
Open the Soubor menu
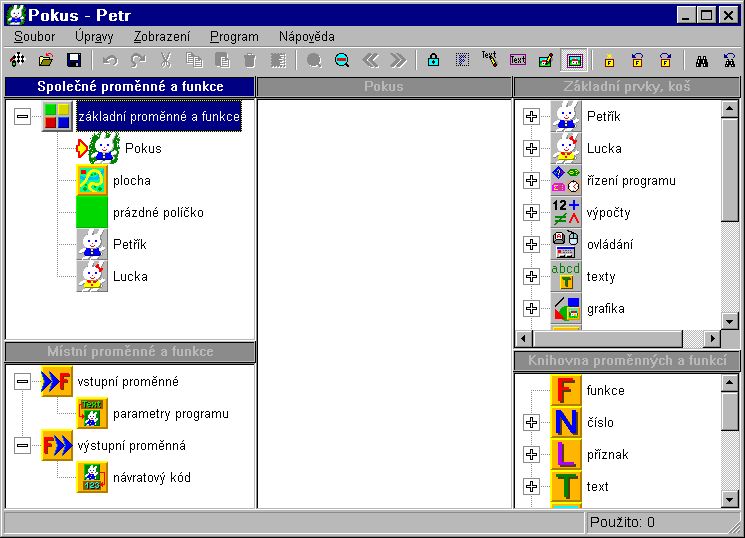(35, 36)
